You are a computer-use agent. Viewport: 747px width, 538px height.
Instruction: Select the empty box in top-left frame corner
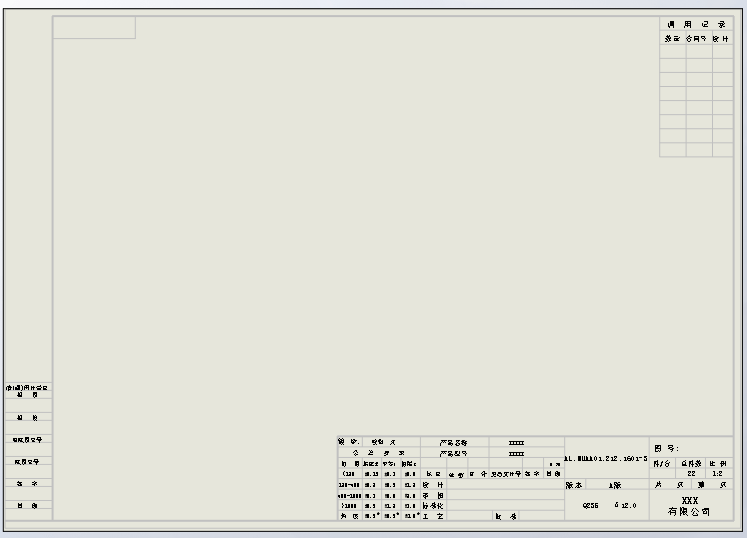tap(94, 28)
